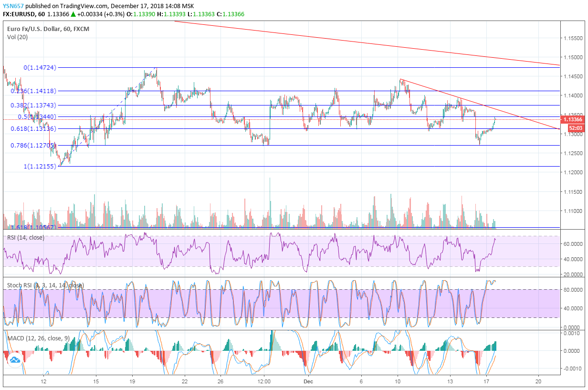Click the low price L:1.13363
Image resolution: width=588 pixels, height=390 pixels.
[x=201, y=14]
